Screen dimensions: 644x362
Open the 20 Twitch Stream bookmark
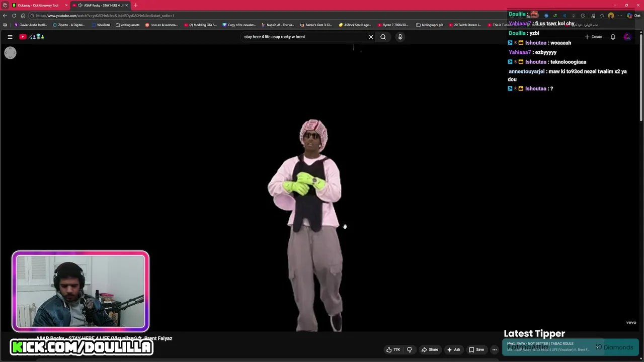coord(465,25)
